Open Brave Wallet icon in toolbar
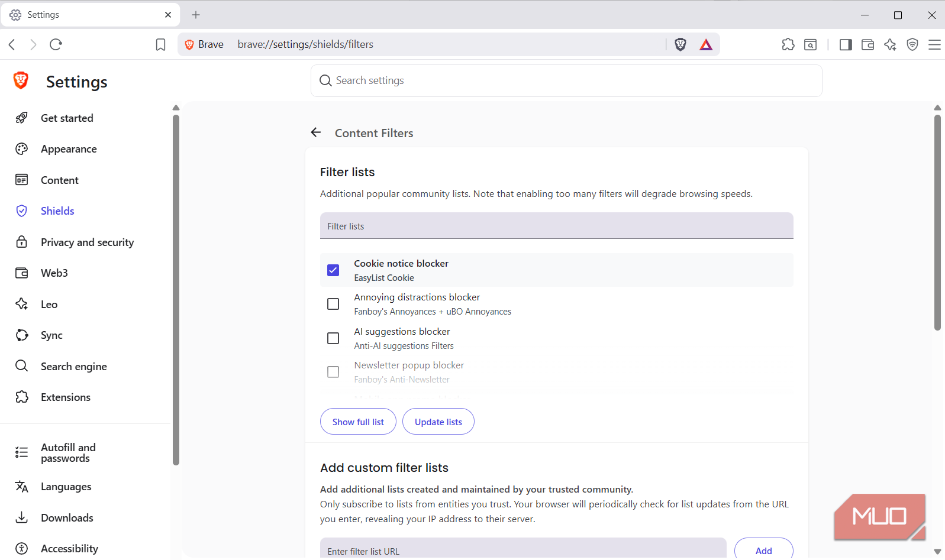 pyautogui.click(x=867, y=44)
